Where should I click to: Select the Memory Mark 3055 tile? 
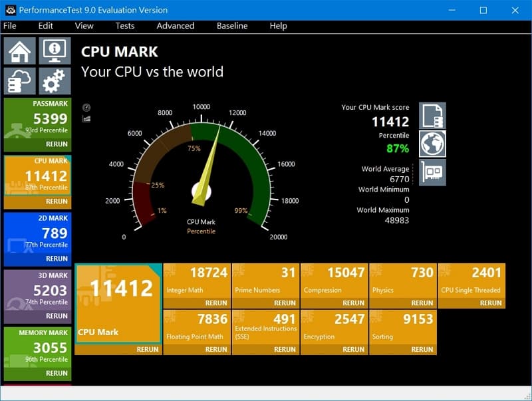click(x=37, y=347)
